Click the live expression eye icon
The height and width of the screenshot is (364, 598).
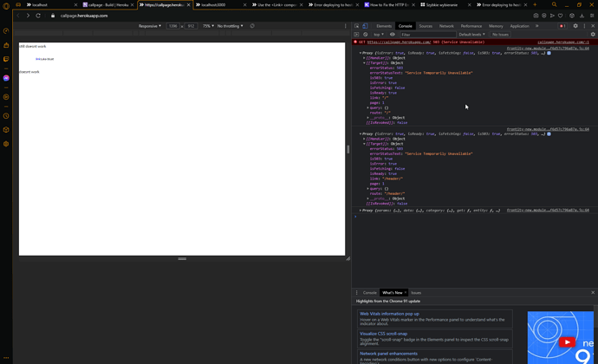pos(393,35)
